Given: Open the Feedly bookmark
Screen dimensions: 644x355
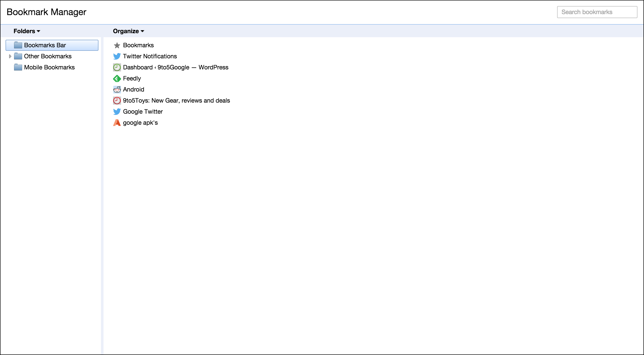Looking at the screenshot, I should 132,78.
